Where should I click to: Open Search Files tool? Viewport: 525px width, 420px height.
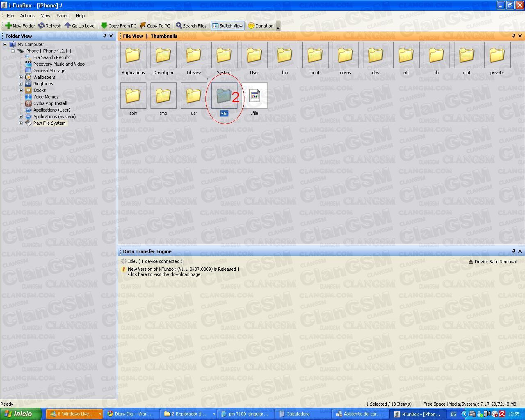click(191, 26)
